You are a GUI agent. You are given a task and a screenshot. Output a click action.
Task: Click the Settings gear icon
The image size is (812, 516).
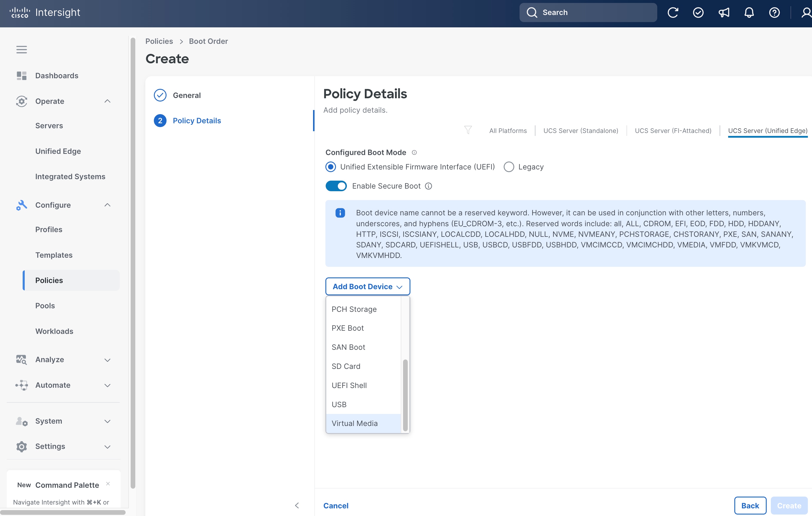(x=21, y=447)
